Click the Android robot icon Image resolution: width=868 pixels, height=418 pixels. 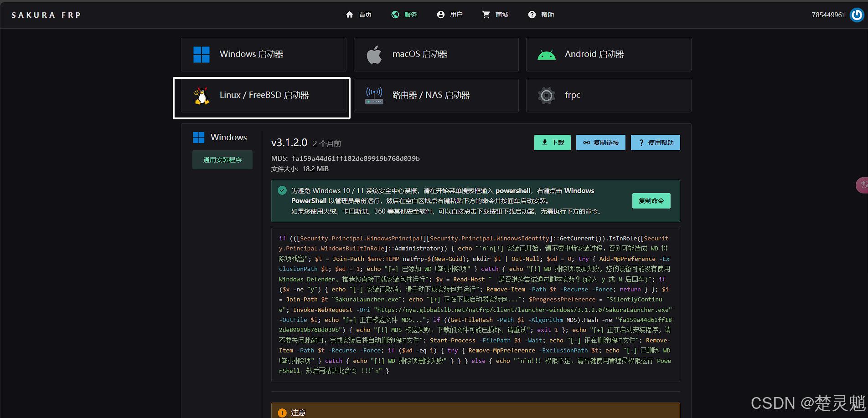point(547,55)
